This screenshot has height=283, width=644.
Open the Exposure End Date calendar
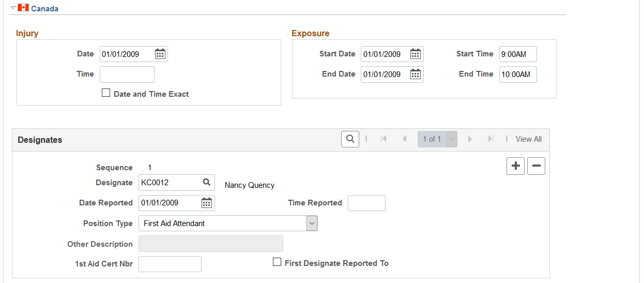point(416,74)
